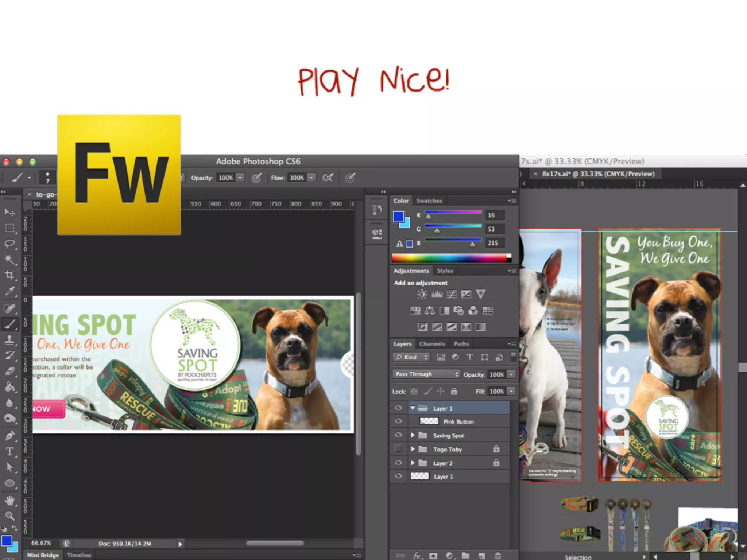Open the Mini Bridge panel
Screen dimensions: 747x560
pyautogui.click(x=43, y=555)
